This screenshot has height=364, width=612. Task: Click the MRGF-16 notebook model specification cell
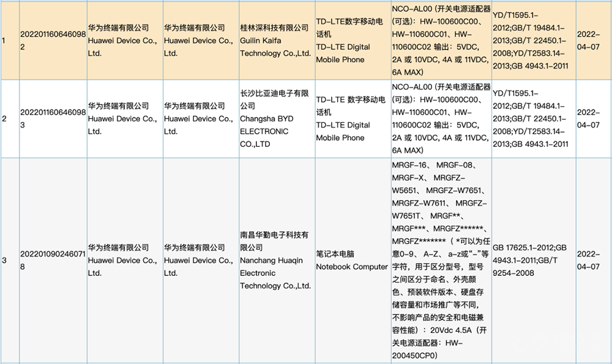pos(441,260)
